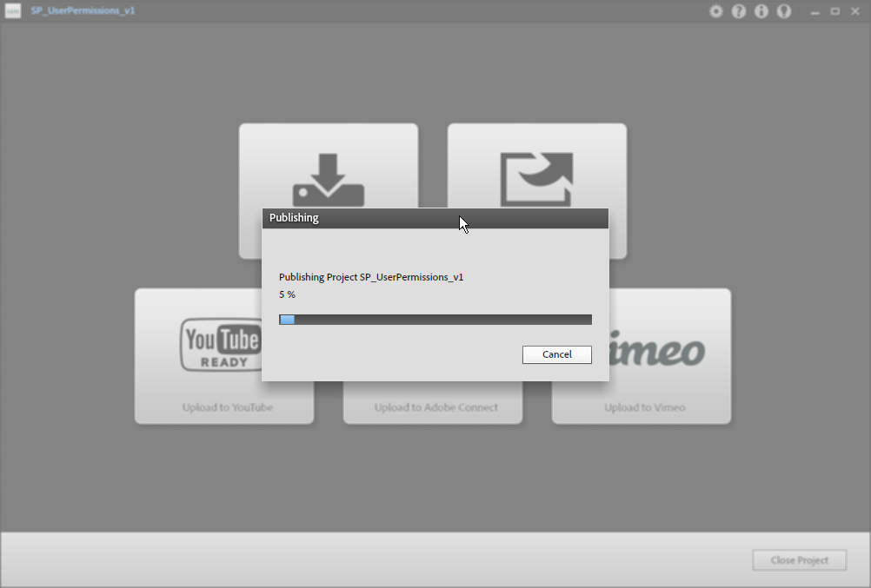Click 'Publishing Project SP_UserPermissions_v1' text
The height and width of the screenshot is (588, 871).
(x=371, y=277)
